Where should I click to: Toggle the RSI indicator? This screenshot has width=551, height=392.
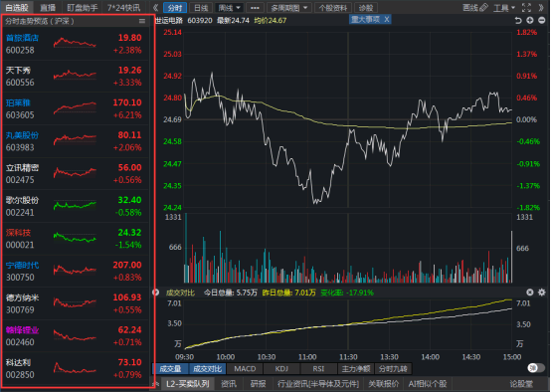click(318, 368)
